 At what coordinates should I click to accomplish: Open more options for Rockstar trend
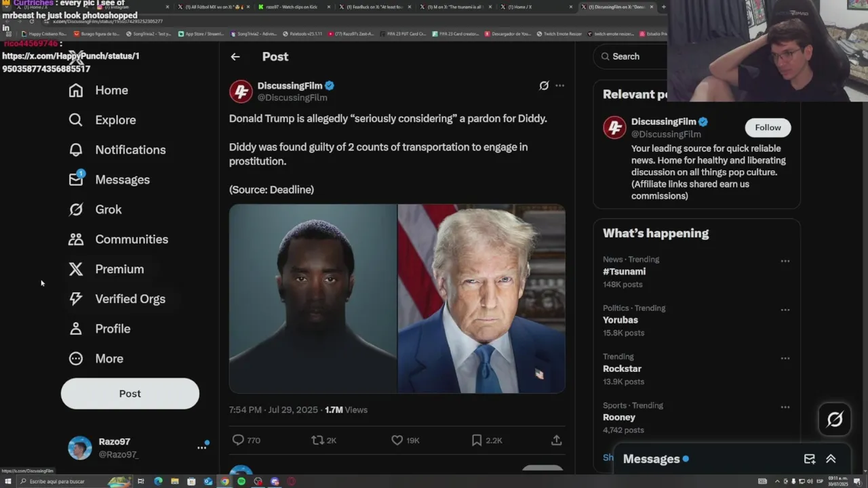(785, 359)
